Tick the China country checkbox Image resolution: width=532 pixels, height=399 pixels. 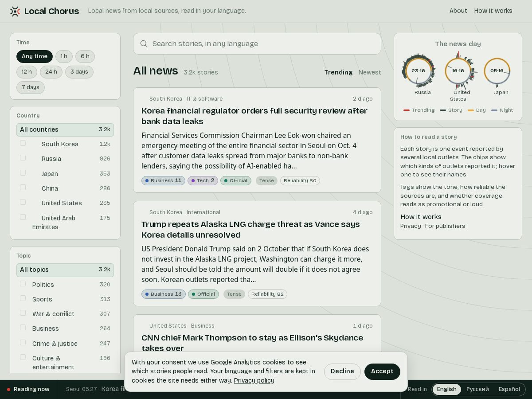coord(23,188)
